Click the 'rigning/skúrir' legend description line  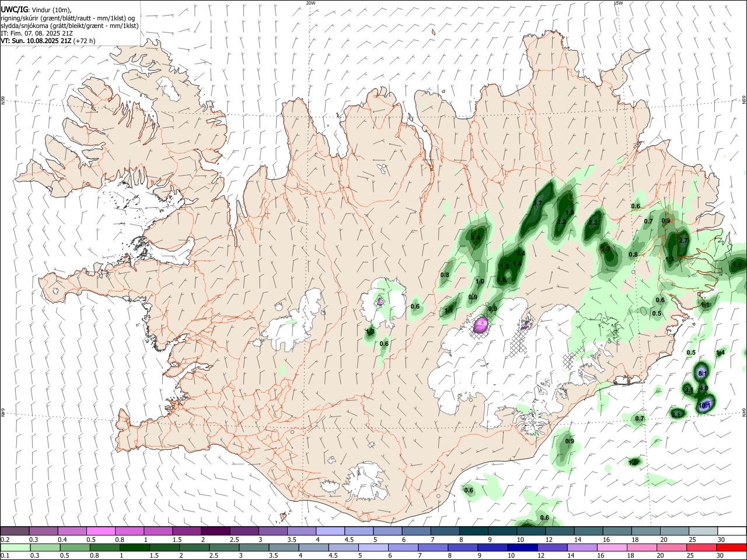pyautogui.click(x=68, y=18)
